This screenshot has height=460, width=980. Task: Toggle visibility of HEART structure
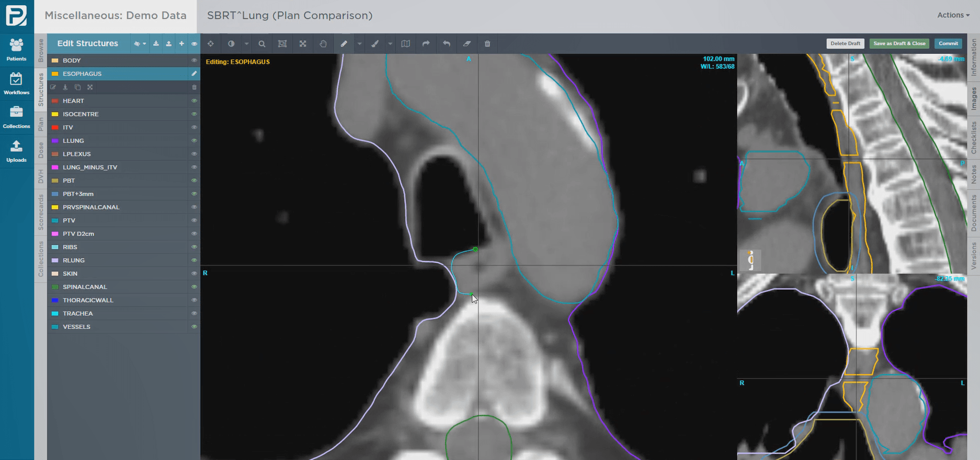194,101
